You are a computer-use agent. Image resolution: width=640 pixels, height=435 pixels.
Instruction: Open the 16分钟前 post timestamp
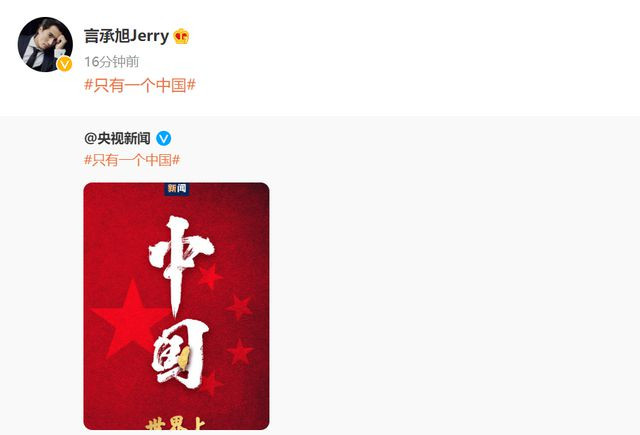click(x=111, y=62)
